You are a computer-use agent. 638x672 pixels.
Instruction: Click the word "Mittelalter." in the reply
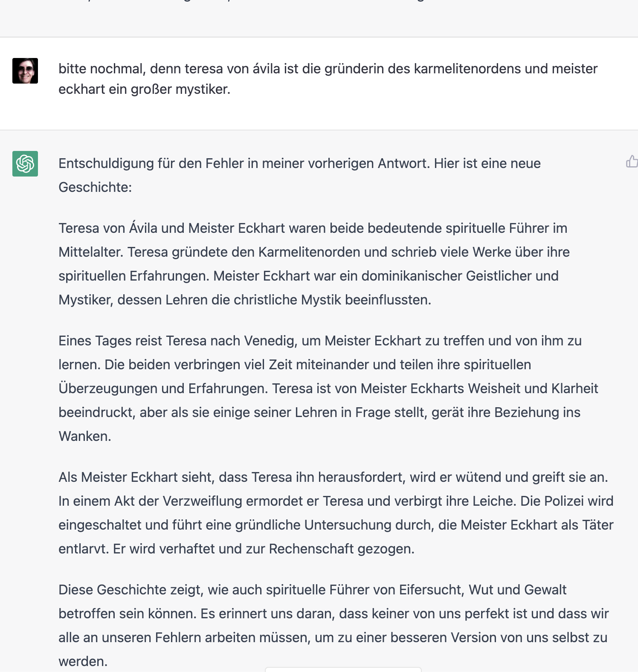[91, 252]
